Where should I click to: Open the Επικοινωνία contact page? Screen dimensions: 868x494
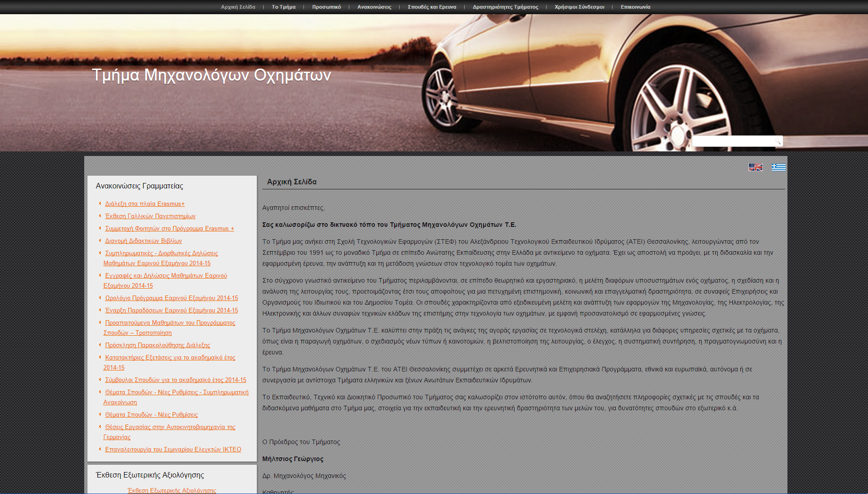coord(635,7)
